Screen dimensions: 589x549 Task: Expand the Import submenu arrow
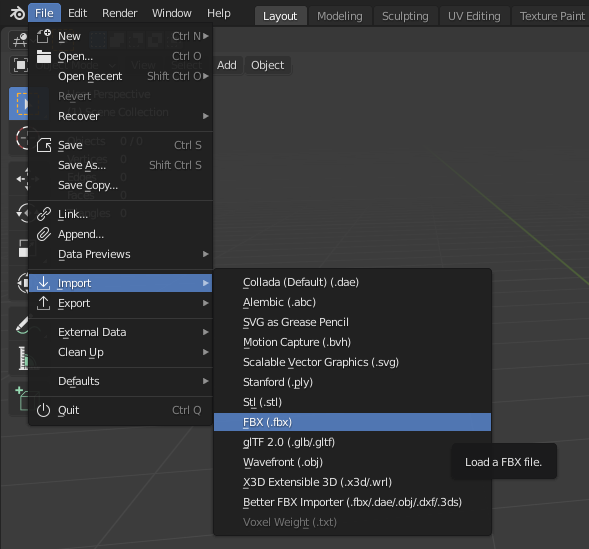pyautogui.click(x=205, y=283)
